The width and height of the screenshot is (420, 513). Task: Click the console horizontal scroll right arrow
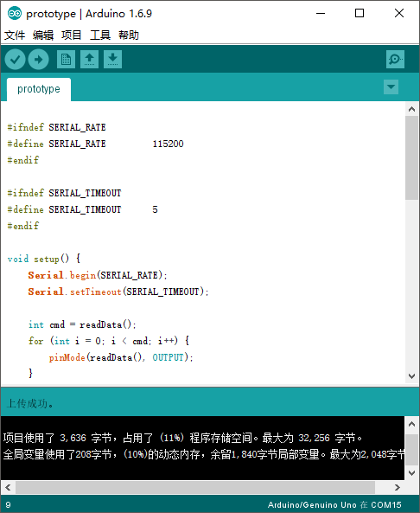coord(398,488)
